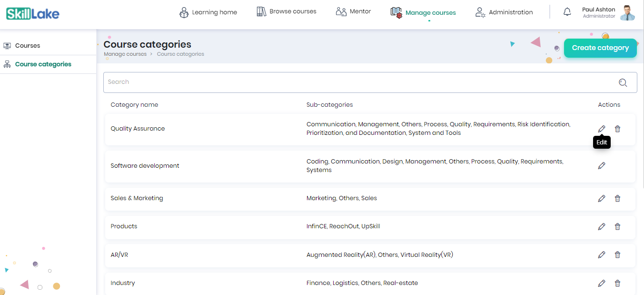
Task: Click Quality Assurance's Communication, Management sub-categories text
Action: 438,129
